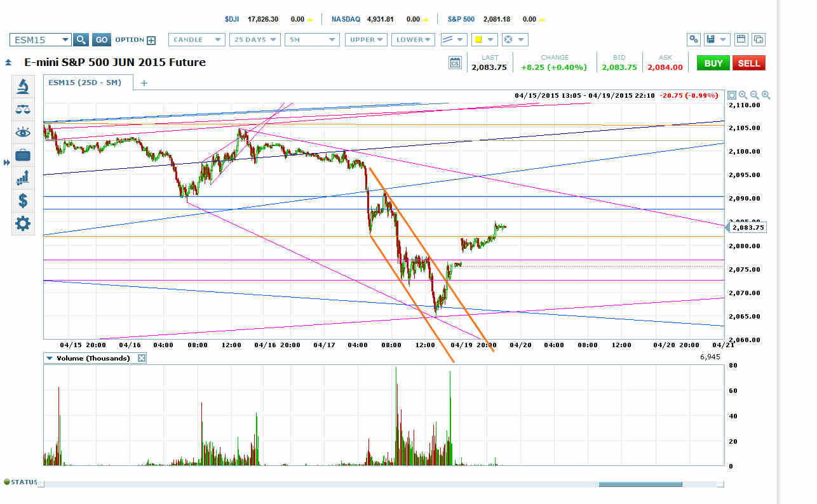Image resolution: width=817 pixels, height=504 pixels.
Task: Open the chart settings gears icon
Action: [694, 39]
